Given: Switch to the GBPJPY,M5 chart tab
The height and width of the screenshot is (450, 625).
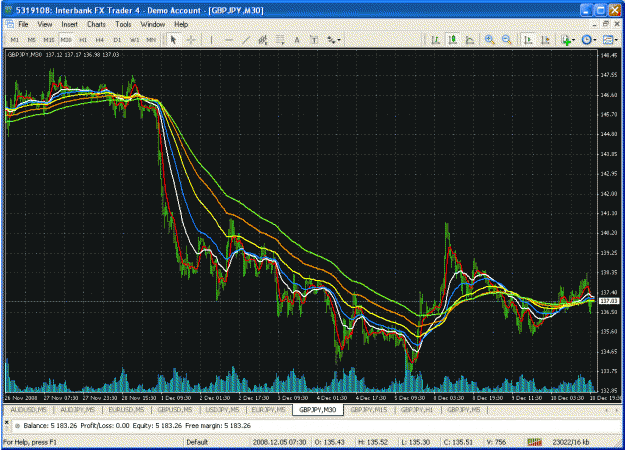Looking at the screenshot, I should click(x=464, y=410).
